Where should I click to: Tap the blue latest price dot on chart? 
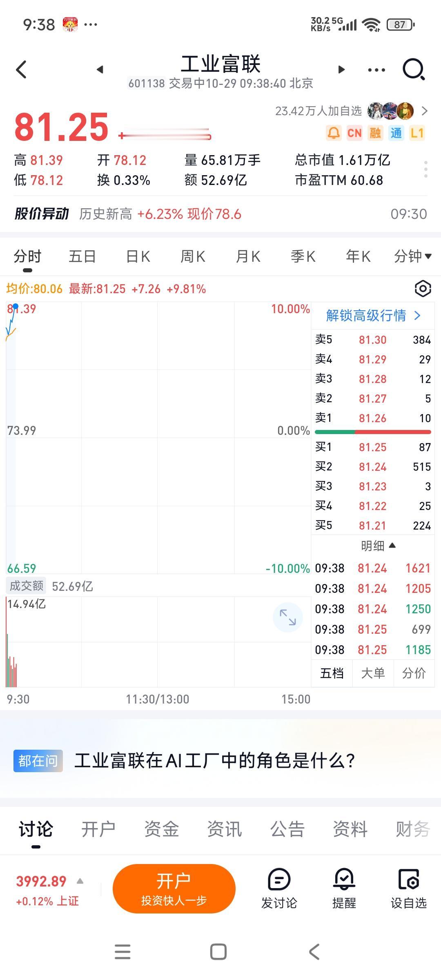point(16,306)
